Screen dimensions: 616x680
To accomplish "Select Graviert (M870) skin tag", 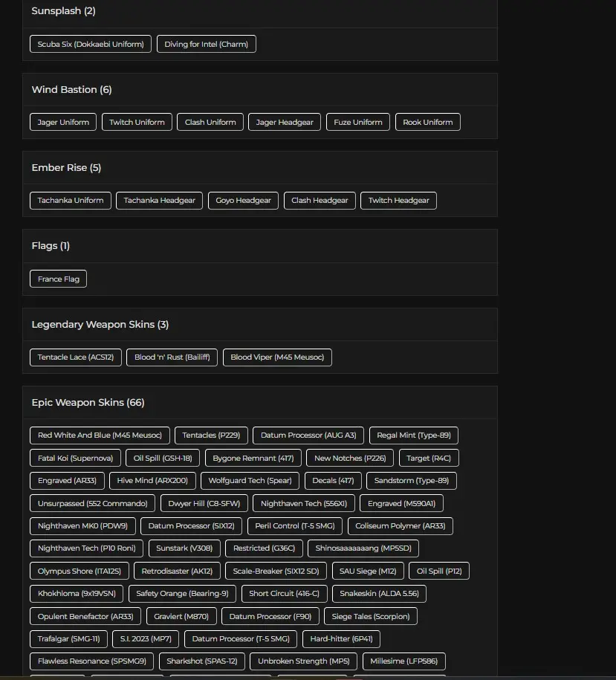I will (181, 616).
